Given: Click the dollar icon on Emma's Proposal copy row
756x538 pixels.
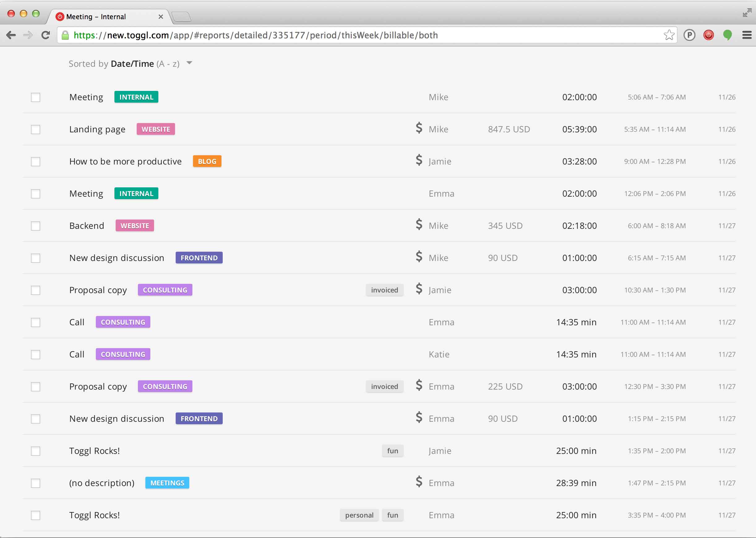Looking at the screenshot, I should [419, 386].
